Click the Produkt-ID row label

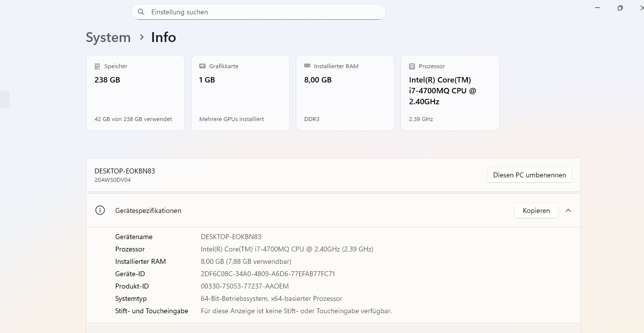coord(132,286)
